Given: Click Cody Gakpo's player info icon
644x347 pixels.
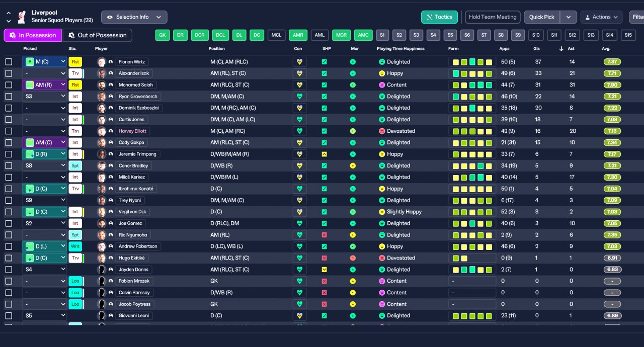Looking at the screenshot, I should tap(111, 143).
